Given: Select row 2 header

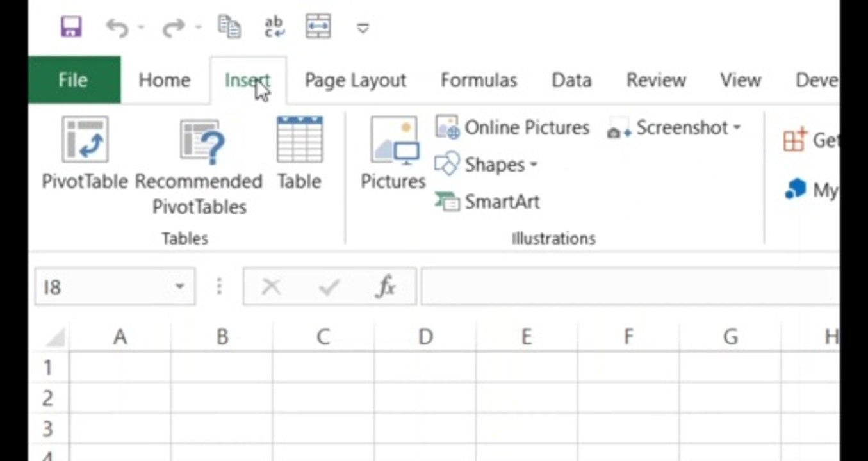Looking at the screenshot, I should coord(48,398).
